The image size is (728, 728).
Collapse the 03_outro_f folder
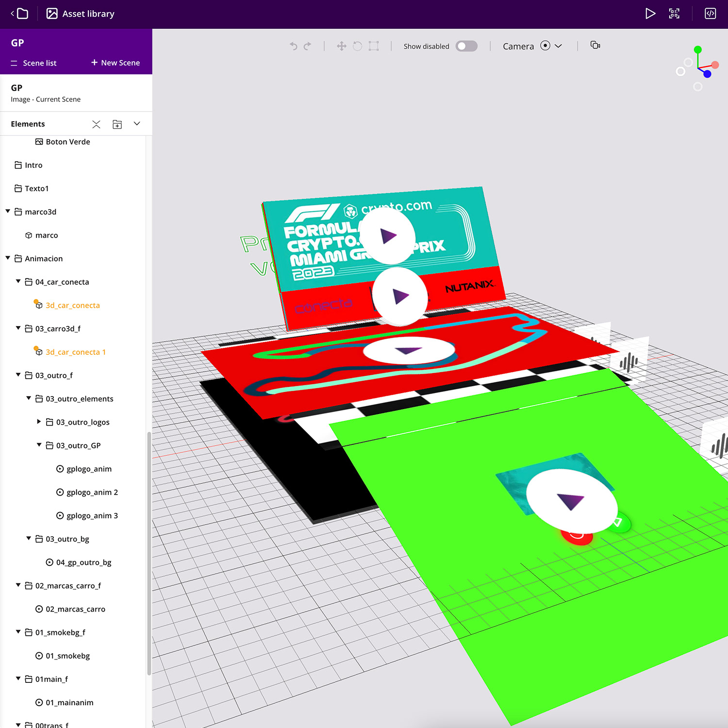coord(18,375)
